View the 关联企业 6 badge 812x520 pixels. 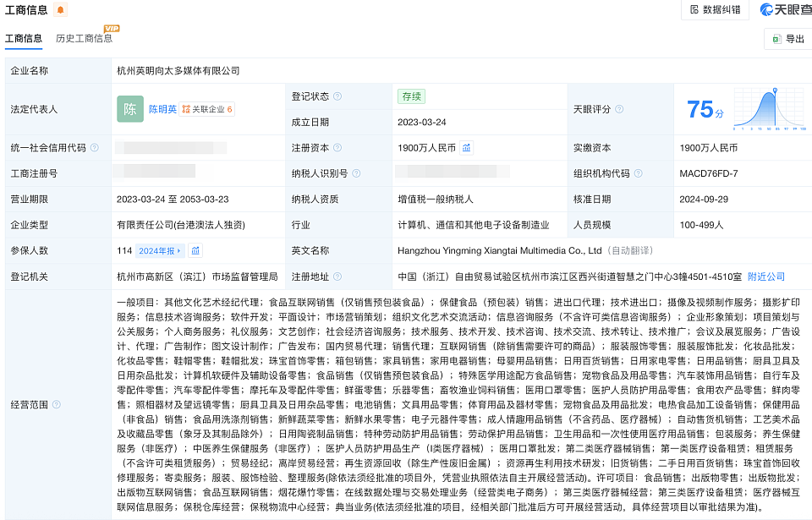[206, 109]
